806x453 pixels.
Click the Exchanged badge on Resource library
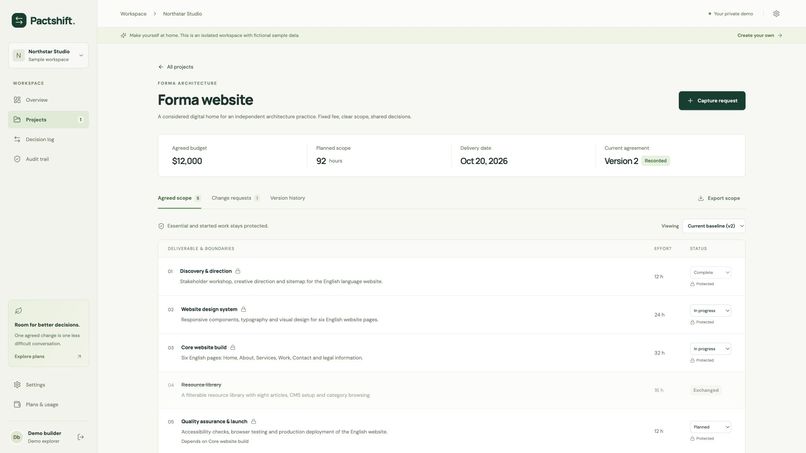(706, 390)
